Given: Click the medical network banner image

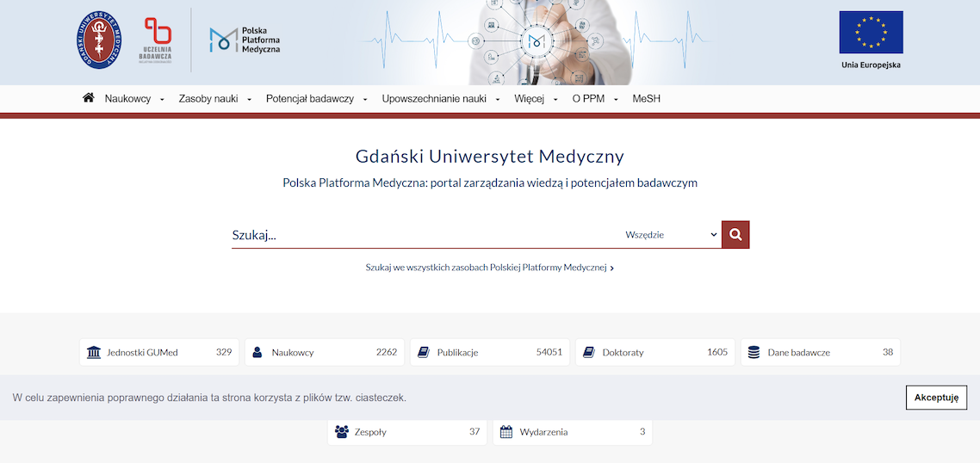Looking at the screenshot, I should coord(537,42).
